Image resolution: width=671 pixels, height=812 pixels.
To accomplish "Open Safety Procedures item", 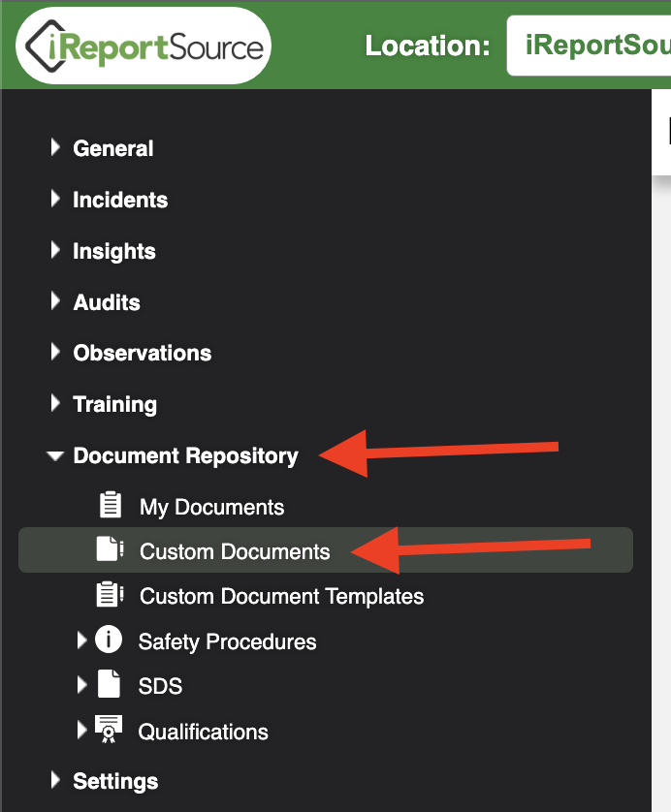I will click(228, 642).
